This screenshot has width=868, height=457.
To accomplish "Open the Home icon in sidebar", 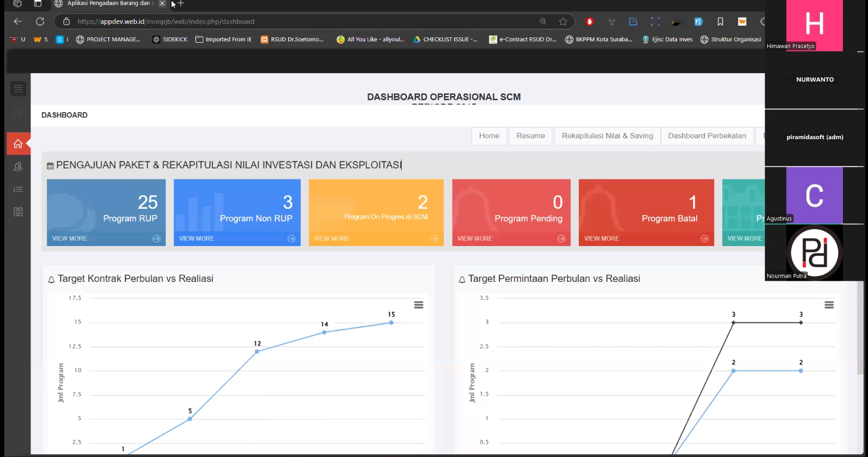I will tap(18, 144).
